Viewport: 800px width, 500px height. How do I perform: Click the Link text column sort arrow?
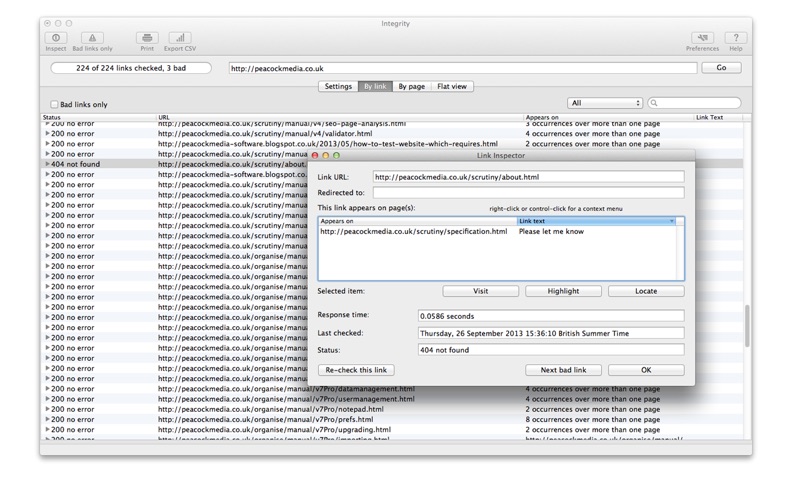click(672, 221)
